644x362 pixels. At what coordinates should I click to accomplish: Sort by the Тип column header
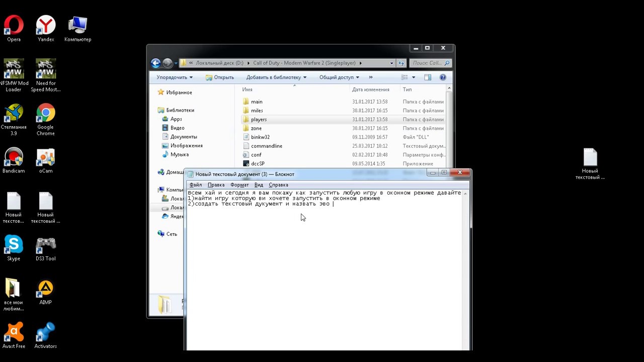pos(407,89)
